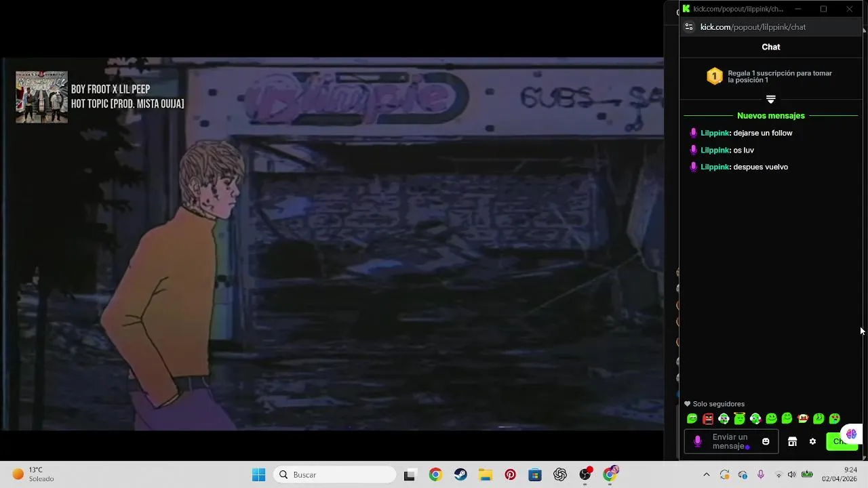Click the gold number 1 gift badge
Image resolution: width=868 pixels, height=488 pixels.
(x=715, y=76)
